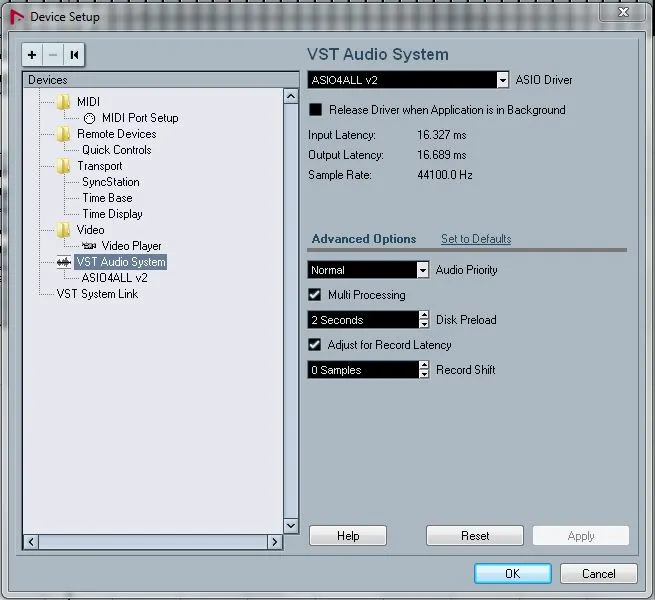655x600 pixels.
Task: Click the VST Audio System waveform icon
Action: tap(64, 262)
